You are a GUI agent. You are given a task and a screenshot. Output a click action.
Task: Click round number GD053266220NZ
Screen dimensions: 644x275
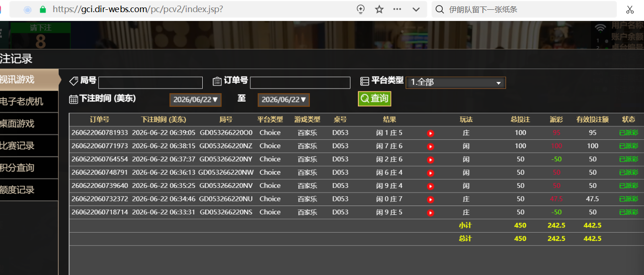pyautogui.click(x=226, y=146)
